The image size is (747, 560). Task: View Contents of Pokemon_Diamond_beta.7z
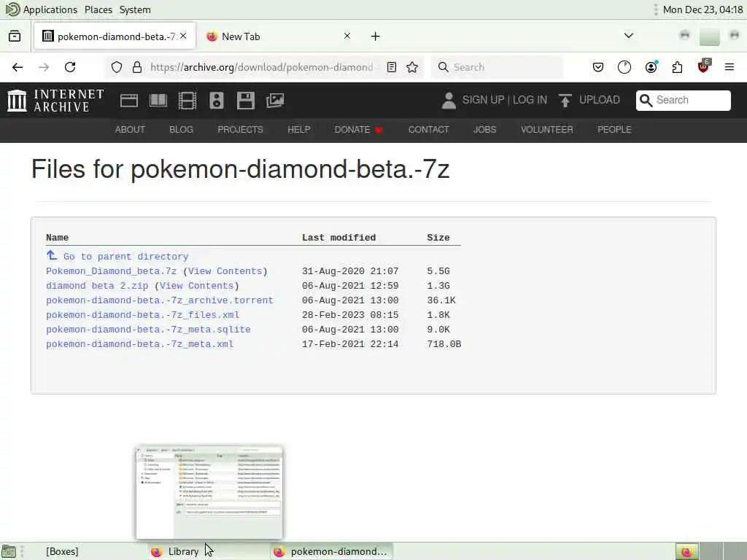tap(225, 271)
